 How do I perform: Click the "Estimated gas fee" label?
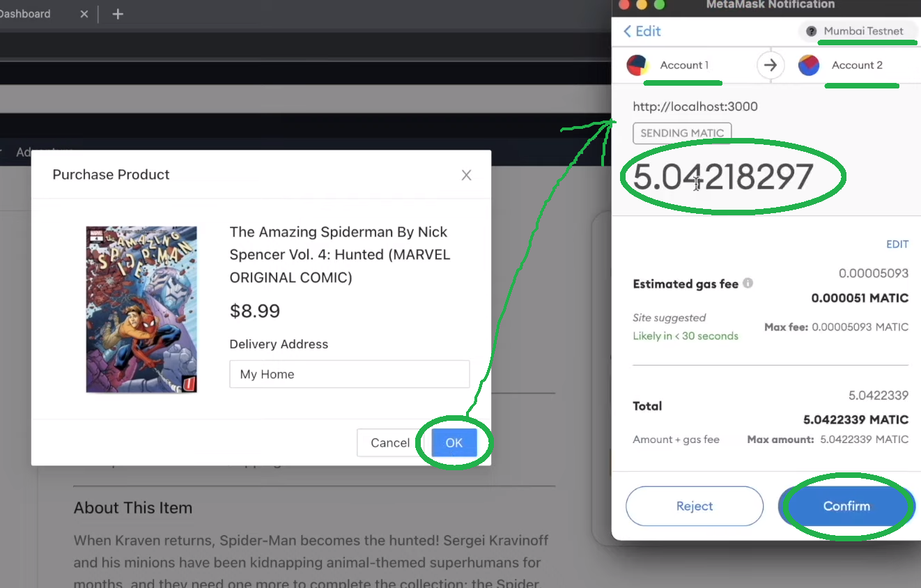[686, 284]
